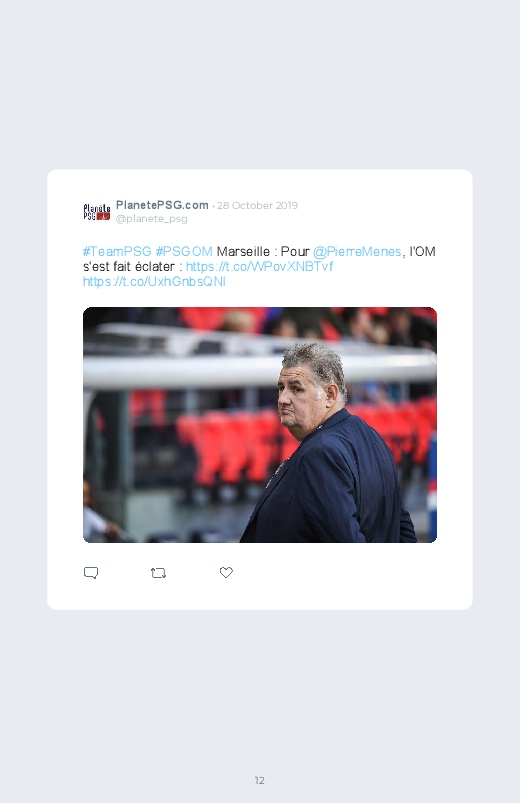Image resolution: width=520 pixels, height=803 pixels.
Task: Click the tweet text 'Marseille : Pour'
Action: (263, 251)
